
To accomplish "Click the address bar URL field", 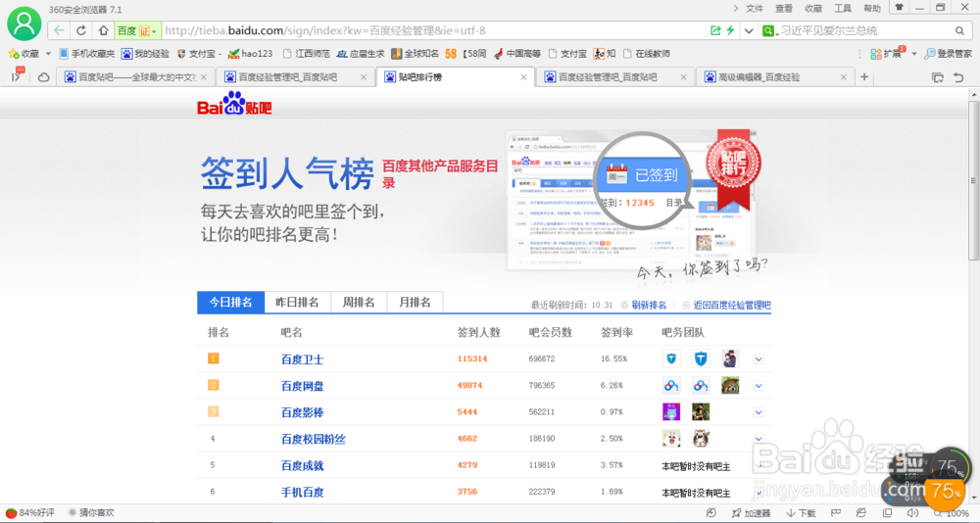I will [434, 30].
